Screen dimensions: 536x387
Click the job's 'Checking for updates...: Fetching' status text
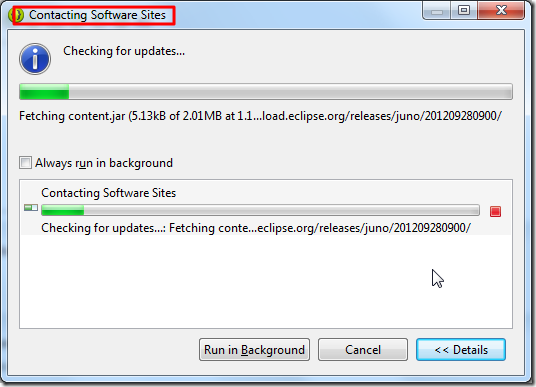point(256,228)
